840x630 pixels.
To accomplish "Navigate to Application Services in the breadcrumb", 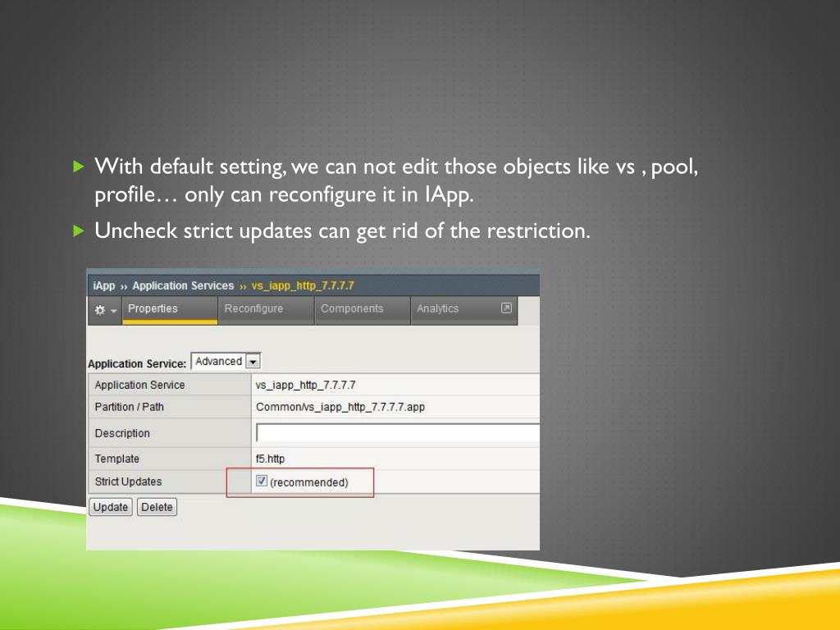I will click(183, 286).
